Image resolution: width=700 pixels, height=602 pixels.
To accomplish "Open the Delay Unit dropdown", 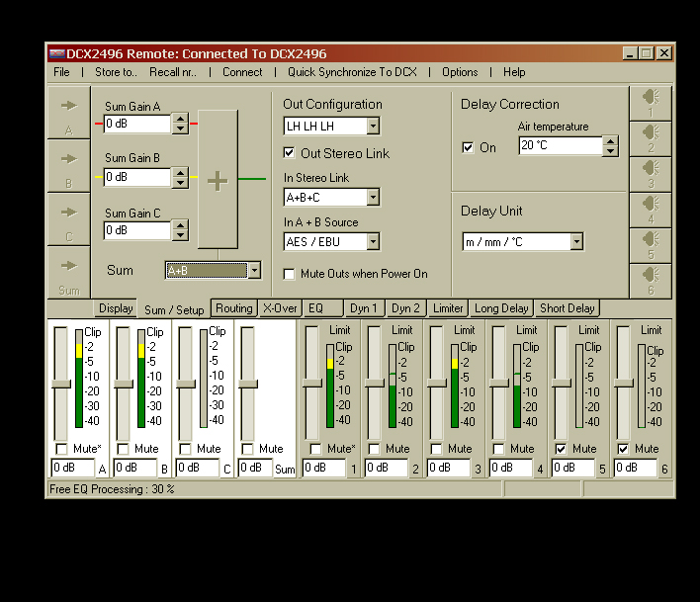I will point(576,242).
